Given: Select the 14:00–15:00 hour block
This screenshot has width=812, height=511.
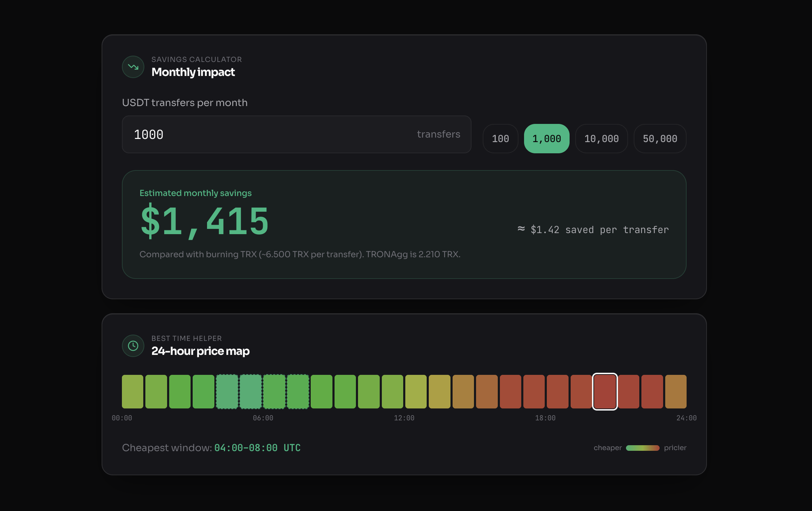Looking at the screenshot, I should (463, 392).
